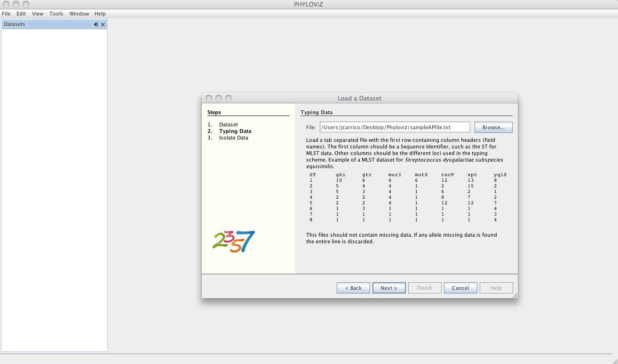The height and width of the screenshot is (364, 618).
Task: Click the 'mutS' column header in example
Action: pos(421,175)
